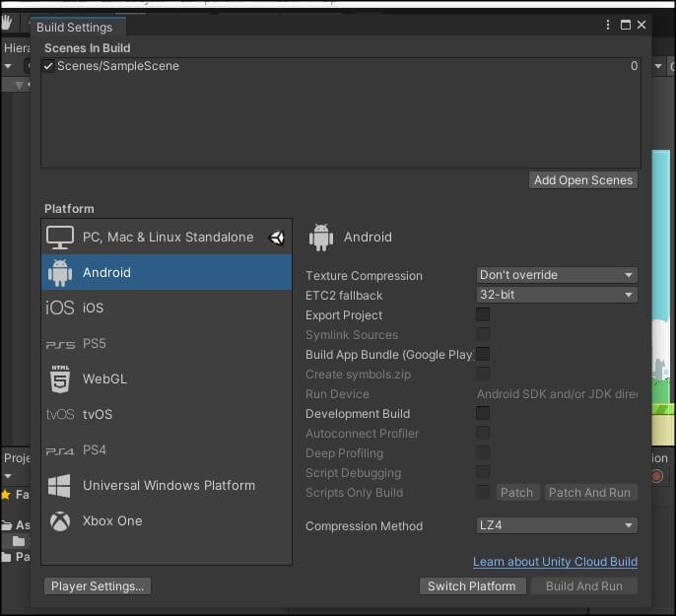Click the Scenes In Build header text

pos(87,48)
